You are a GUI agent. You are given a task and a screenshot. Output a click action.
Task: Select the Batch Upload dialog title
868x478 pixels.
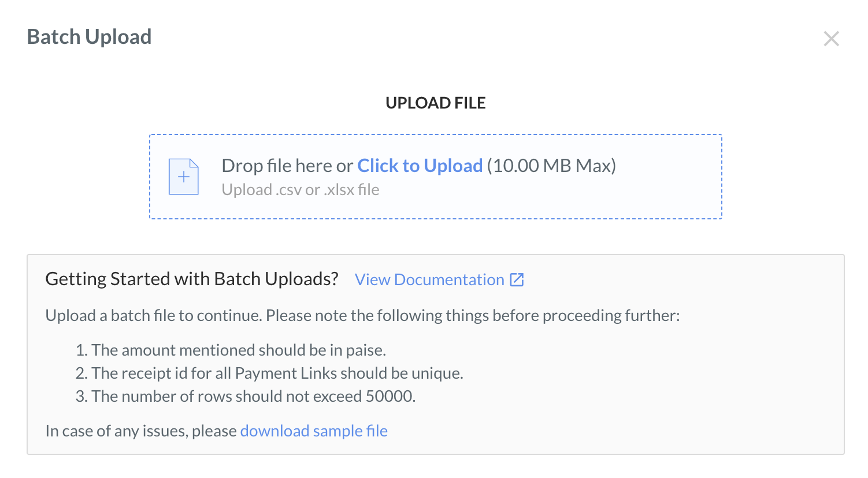pyautogui.click(x=90, y=37)
